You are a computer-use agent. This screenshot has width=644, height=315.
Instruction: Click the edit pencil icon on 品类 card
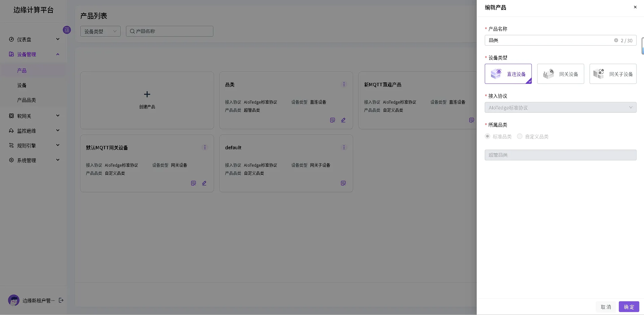(343, 120)
